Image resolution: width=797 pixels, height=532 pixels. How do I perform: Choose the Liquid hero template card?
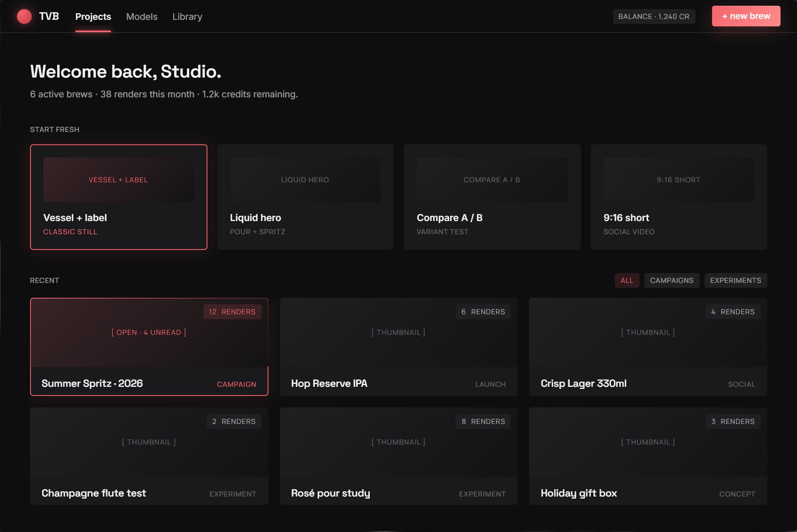(x=306, y=197)
